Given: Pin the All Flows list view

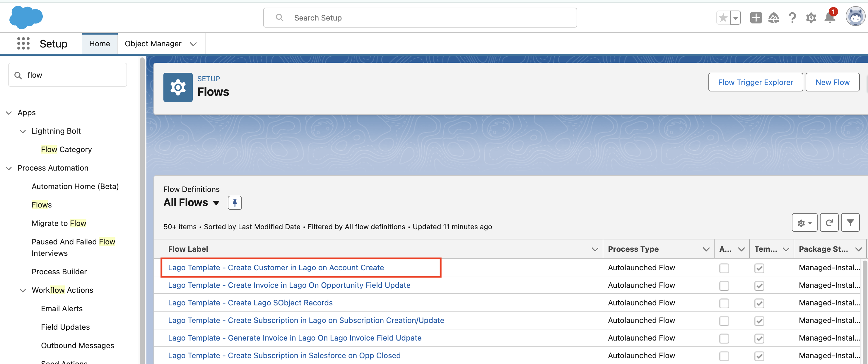Looking at the screenshot, I should [x=235, y=203].
